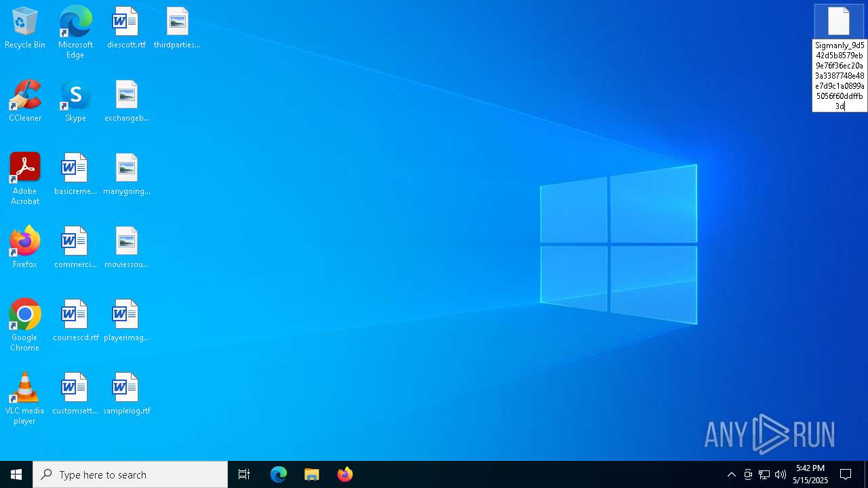Screen dimensions: 868x488
Task: Click the Meet Now tray icon
Action: coord(748,474)
